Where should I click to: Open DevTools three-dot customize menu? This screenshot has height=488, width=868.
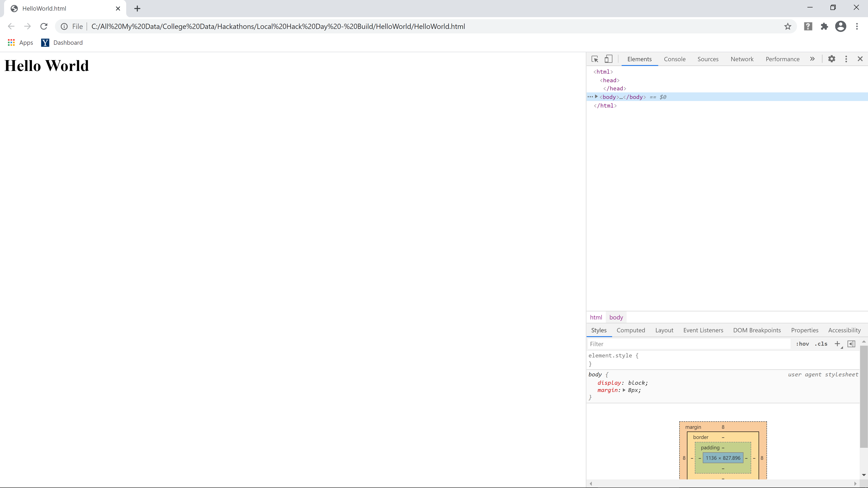[x=846, y=59]
